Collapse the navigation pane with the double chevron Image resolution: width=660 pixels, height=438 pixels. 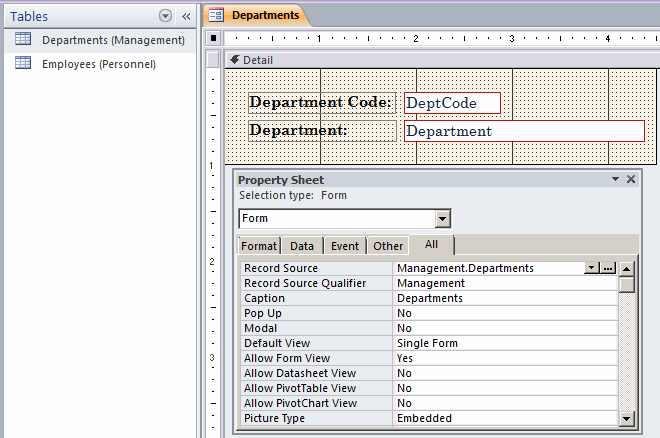coord(186,16)
